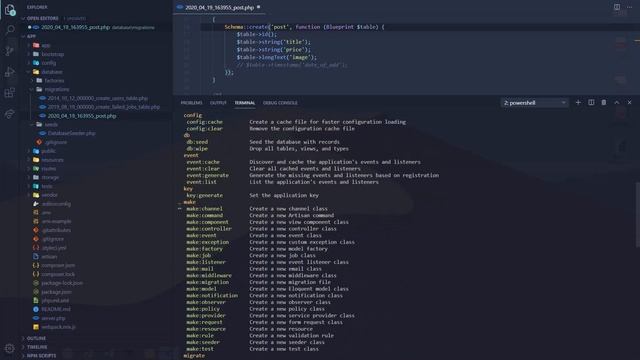Open the .editorconfig file

pyautogui.click(x=56, y=204)
